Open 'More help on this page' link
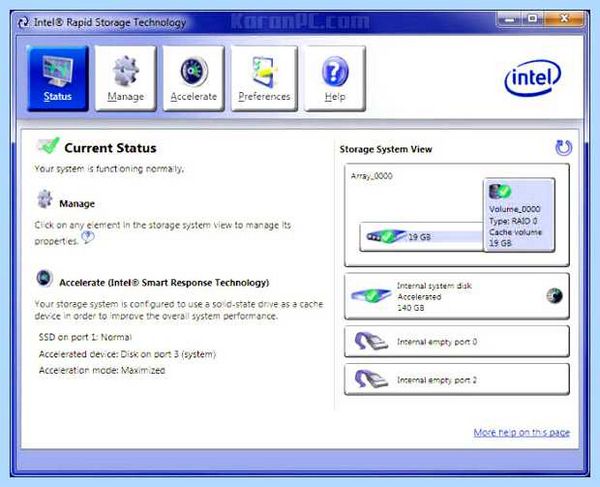Screen dimensions: 600x487 522,432
